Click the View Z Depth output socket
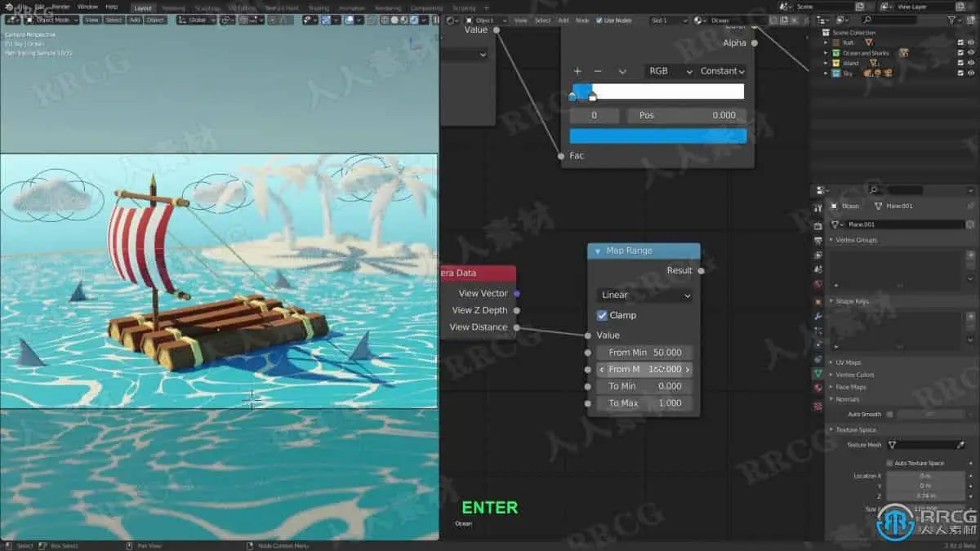980x551 pixels. click(x=516, y=310)
